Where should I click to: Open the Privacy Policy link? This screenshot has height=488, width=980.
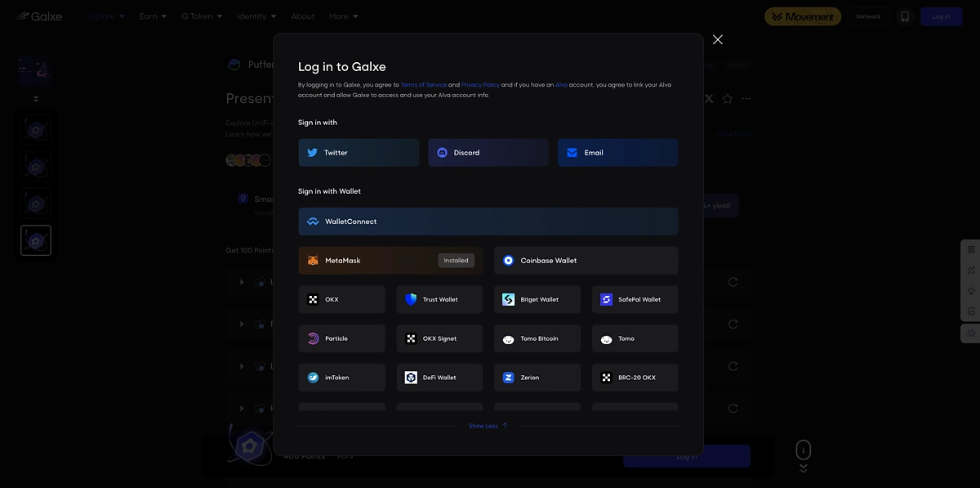tap(480, 85)
